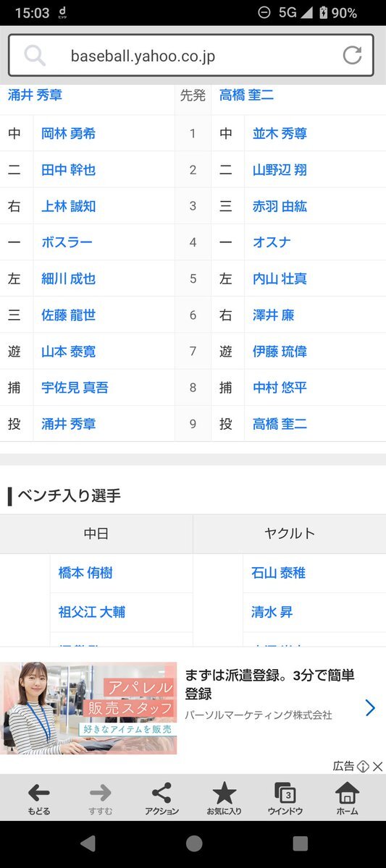Open bench player 石山 泰稚 link
The width and height of the screenshot is (386, 868).
tap(278, 573)
